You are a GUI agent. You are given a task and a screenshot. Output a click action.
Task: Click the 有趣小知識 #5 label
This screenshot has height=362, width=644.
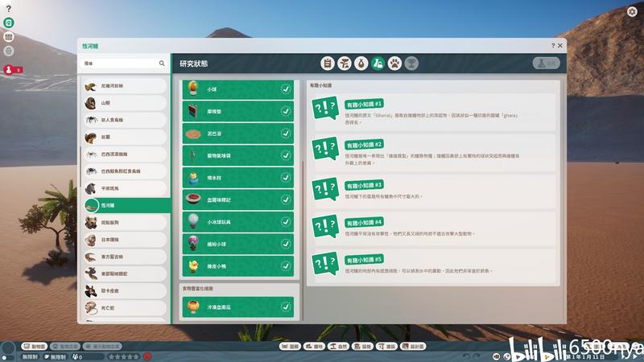pyautogui.click(x=364, y=260)
